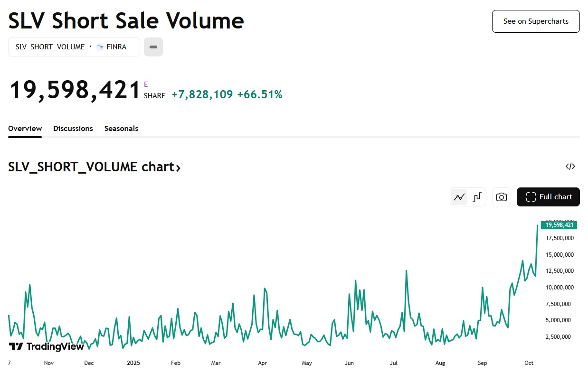Take a chart snapshot with camera icon

click(502, 197)
